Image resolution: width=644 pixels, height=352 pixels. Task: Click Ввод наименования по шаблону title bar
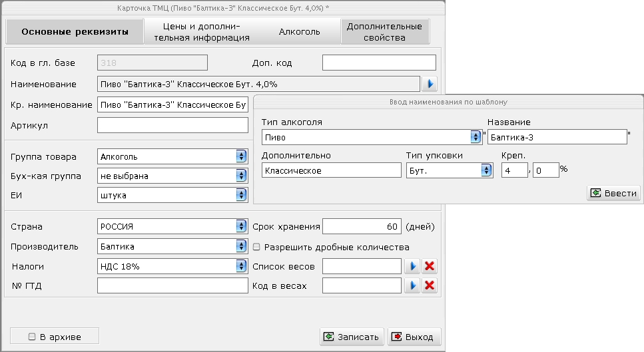pyautogui.click(x=448, y=102)
